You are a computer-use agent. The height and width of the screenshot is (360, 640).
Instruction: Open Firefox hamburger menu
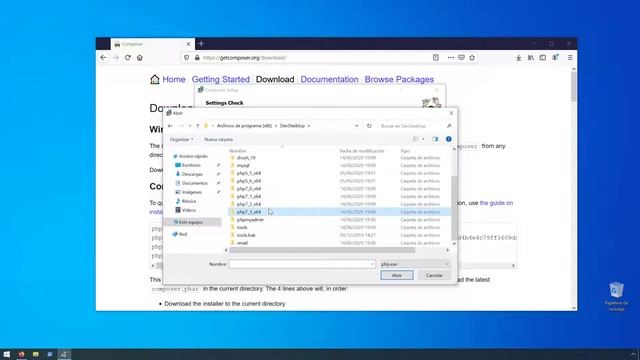570,58
